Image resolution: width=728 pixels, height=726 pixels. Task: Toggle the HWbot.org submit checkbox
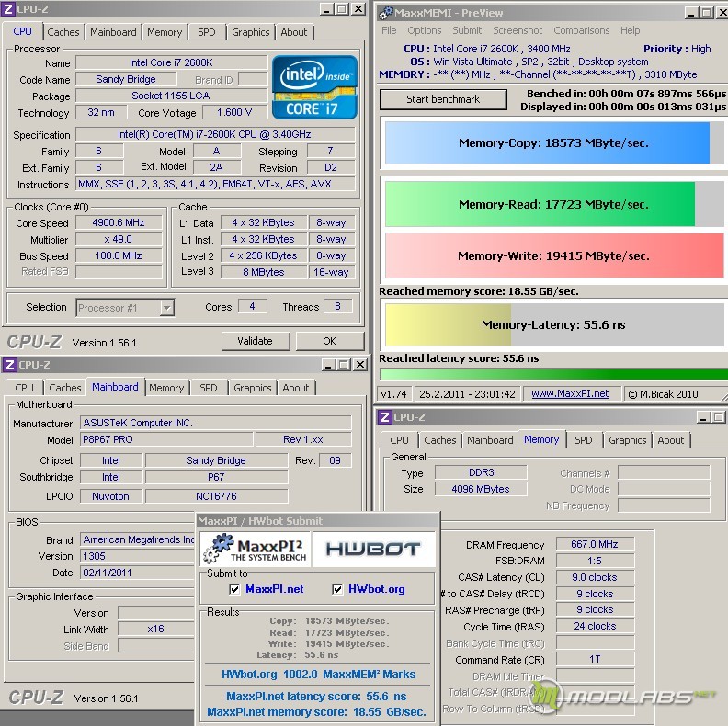coord(337,589)
